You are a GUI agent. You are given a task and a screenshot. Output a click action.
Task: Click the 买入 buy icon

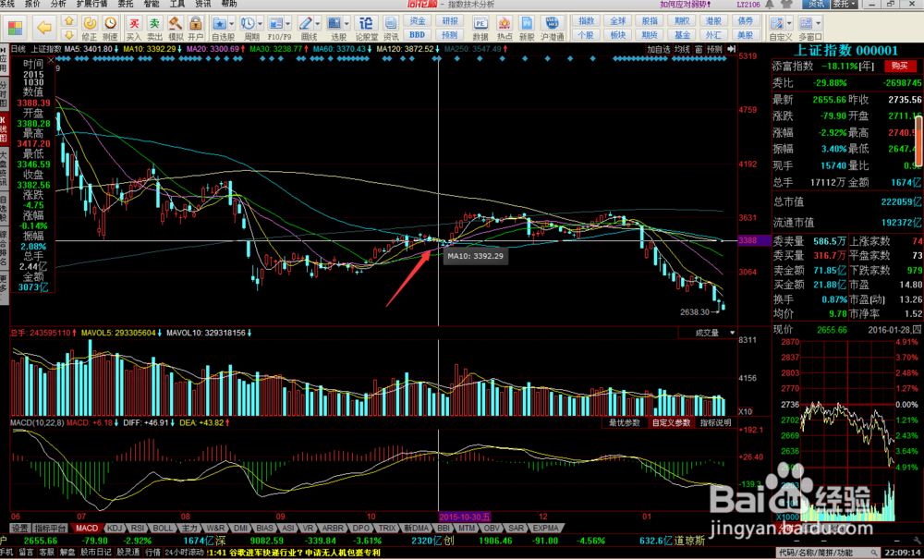(134, 23)
